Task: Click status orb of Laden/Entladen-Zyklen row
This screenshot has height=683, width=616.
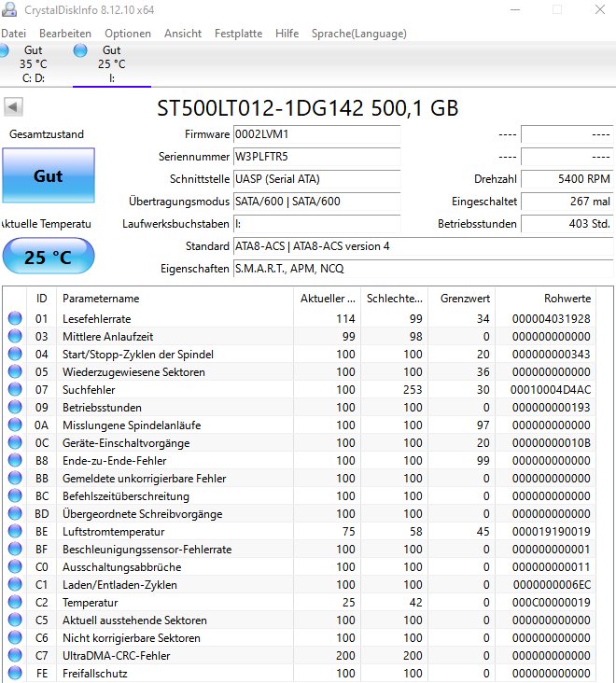Action: 15,584
